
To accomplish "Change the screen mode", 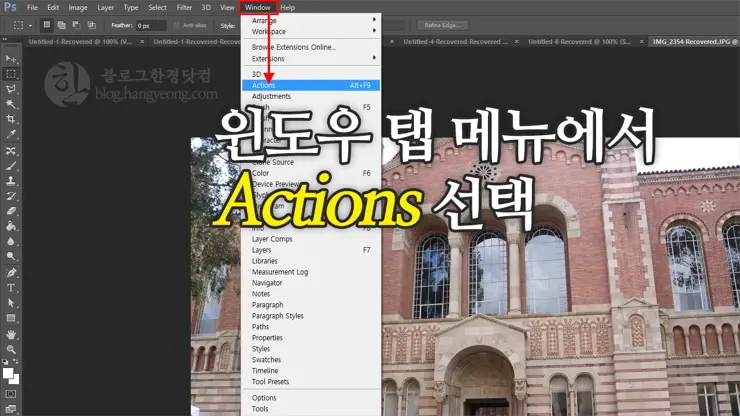I will click(10, 408).
